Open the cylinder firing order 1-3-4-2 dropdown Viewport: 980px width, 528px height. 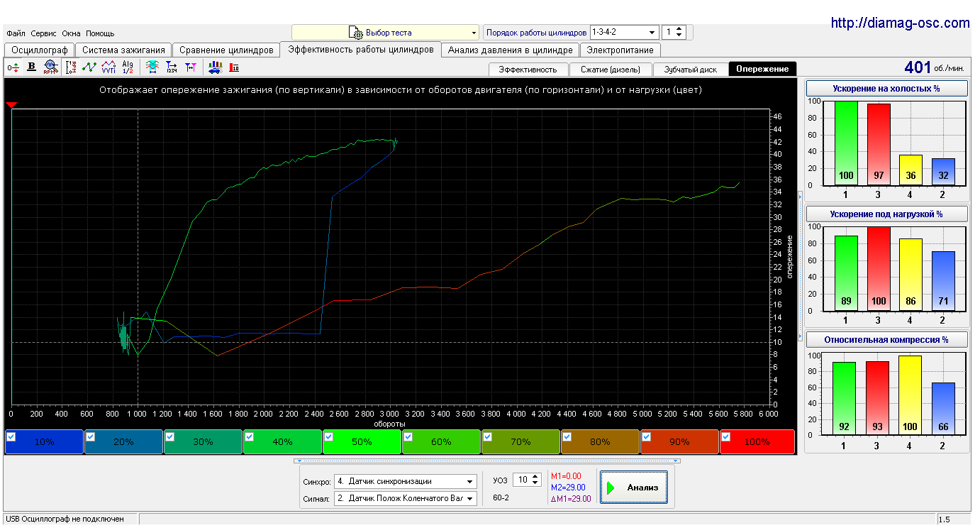coord(624,32)
